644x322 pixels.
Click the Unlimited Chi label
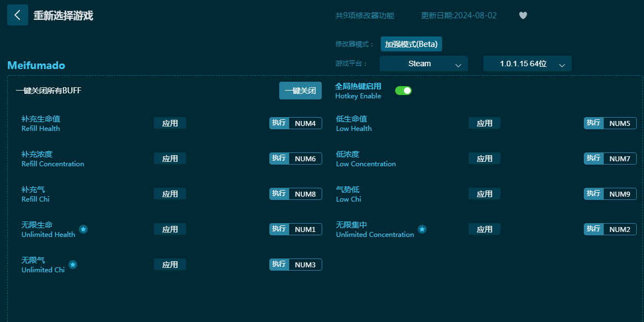point(43,270)
